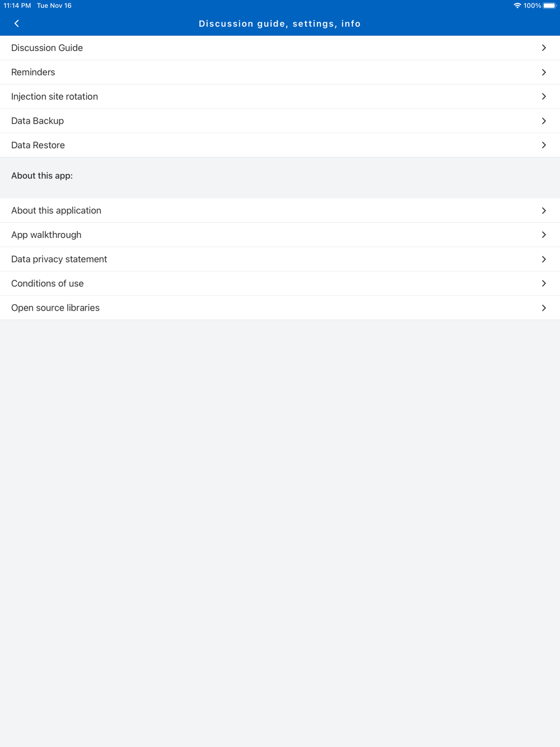
Task: Choose Data Restore option
Action: 280,145
